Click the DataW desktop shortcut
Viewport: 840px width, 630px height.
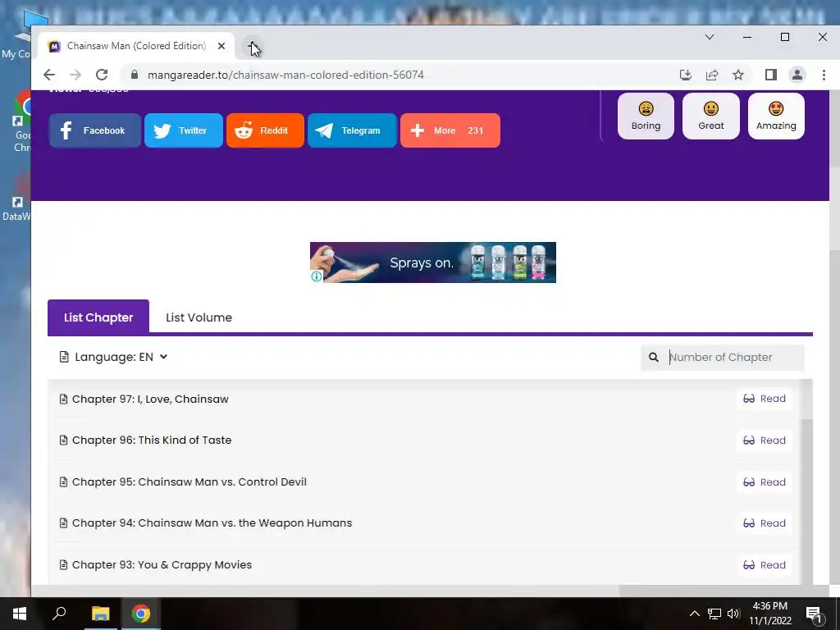click(x=17, y=197)
